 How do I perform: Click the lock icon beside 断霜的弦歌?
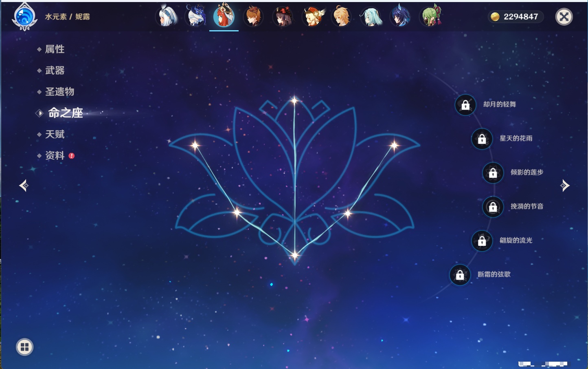click(460, 275)
